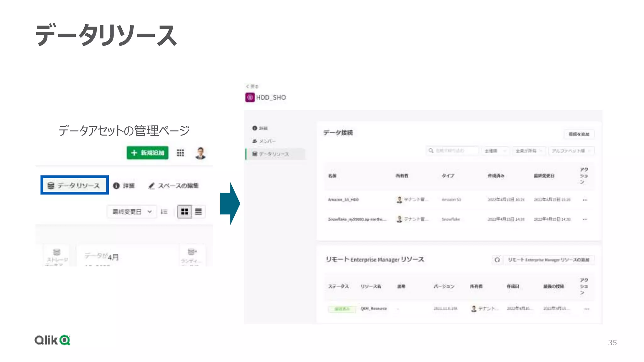
Task: Click the Snowflake connection name
Action: (357, 219)
